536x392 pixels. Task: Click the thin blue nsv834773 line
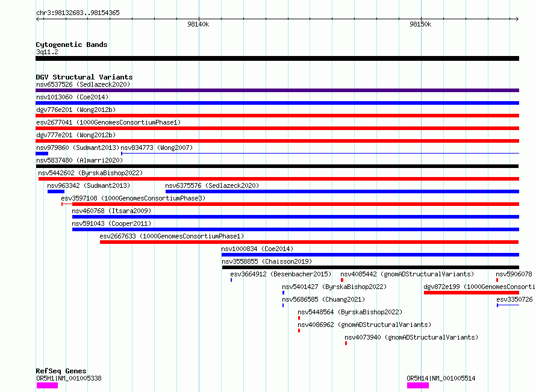point(320,154)
